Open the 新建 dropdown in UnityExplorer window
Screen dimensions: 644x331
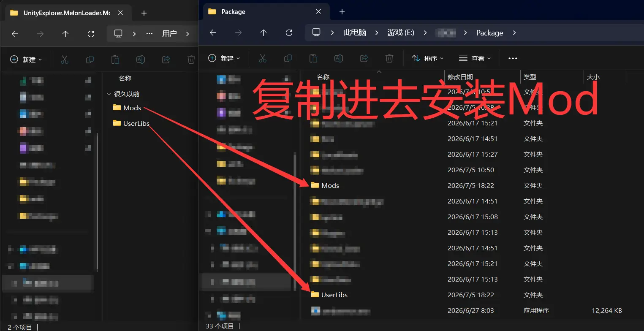pyautogui.click(x=26, y=60)
